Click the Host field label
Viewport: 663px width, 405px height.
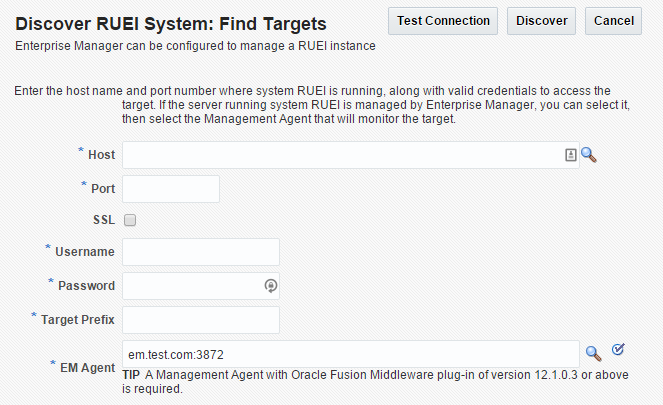(x=101, y=155)
